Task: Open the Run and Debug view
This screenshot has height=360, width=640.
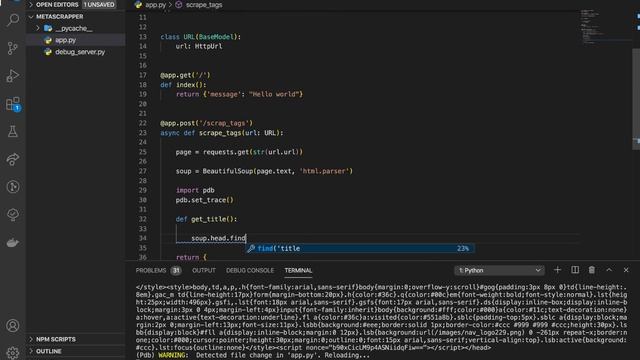Action: 13,76
